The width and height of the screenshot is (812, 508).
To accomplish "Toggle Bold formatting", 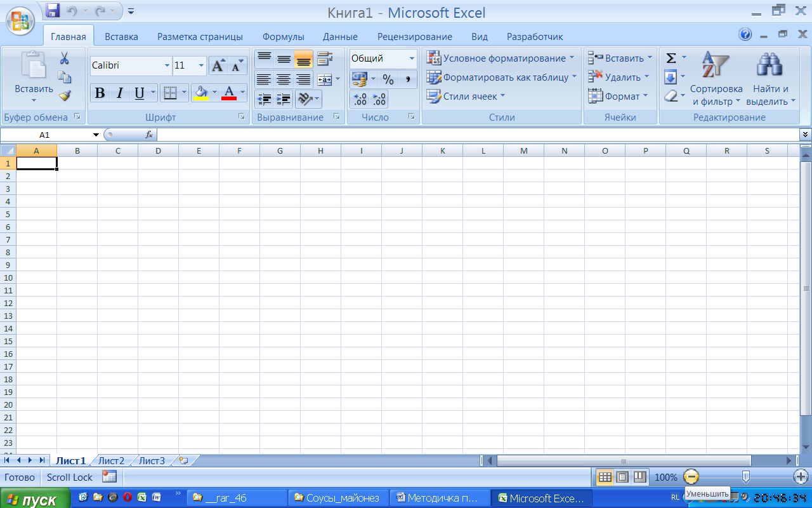I will pos(100,93).
